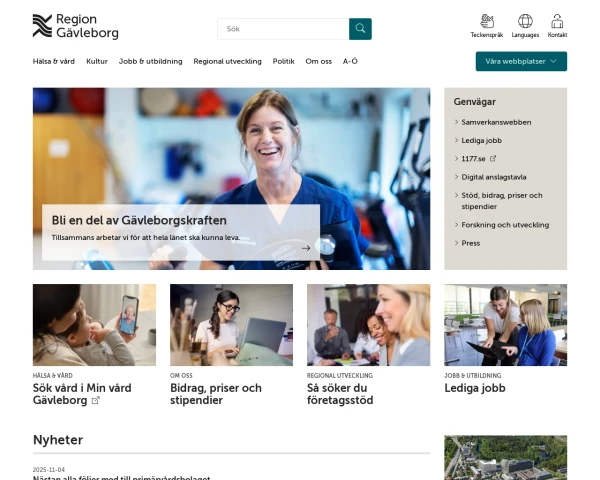This screenshot has height=480, width=600.
Task: Click the Region Gävleborg logo
Action: (x=76, y=26)
